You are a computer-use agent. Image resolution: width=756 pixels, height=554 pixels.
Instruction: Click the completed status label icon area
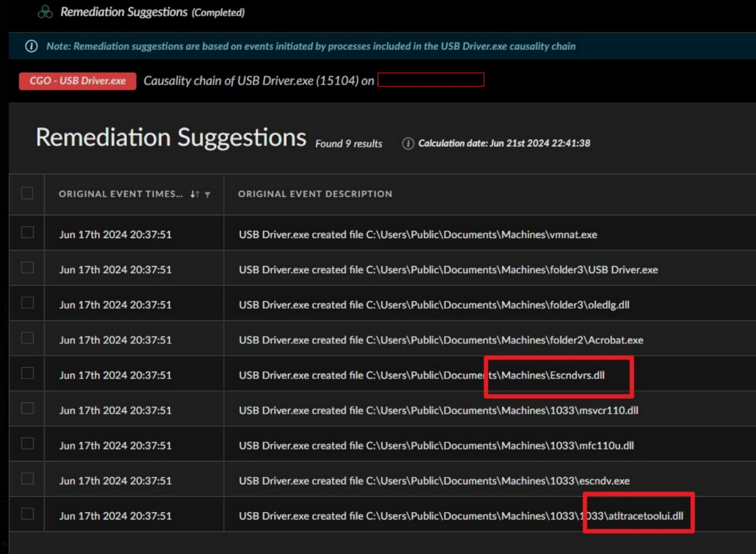[x=217, y=12]
